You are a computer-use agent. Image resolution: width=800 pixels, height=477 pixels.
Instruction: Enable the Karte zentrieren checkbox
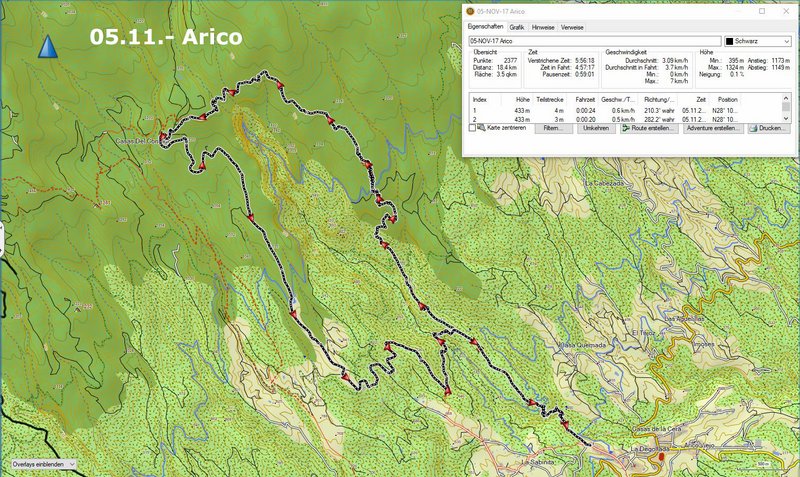click(472, 129)
